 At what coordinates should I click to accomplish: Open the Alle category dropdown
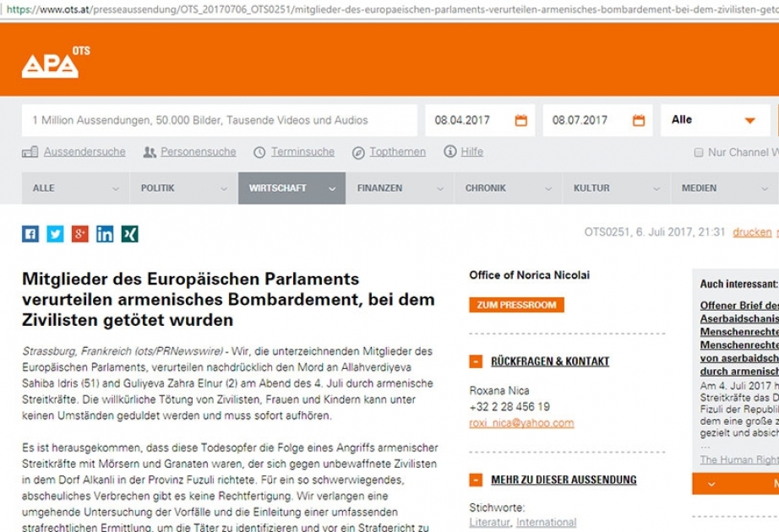point(715,120)
